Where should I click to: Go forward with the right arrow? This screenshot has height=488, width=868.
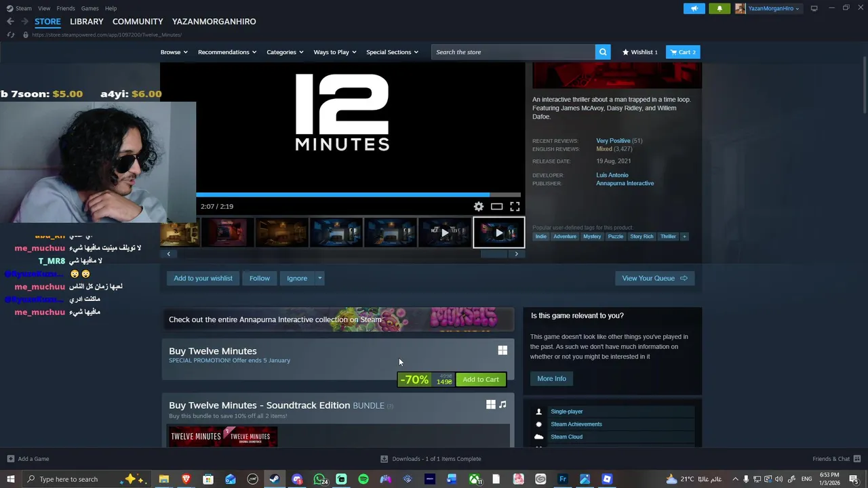pos(24,22)
